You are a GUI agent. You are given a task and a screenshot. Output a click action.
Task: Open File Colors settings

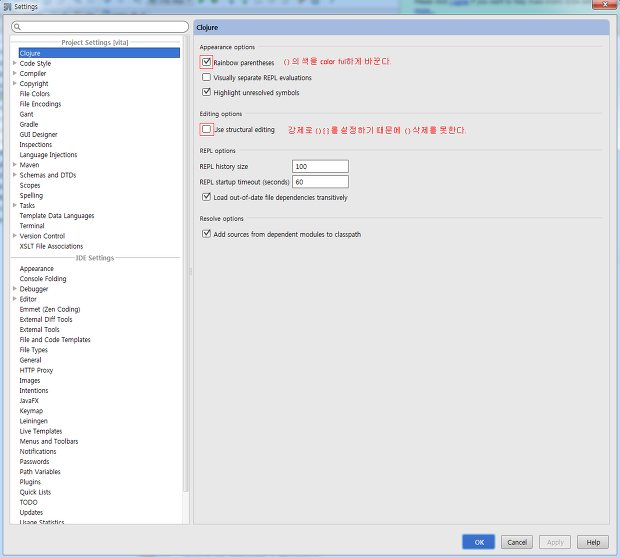tap(35, 94)
